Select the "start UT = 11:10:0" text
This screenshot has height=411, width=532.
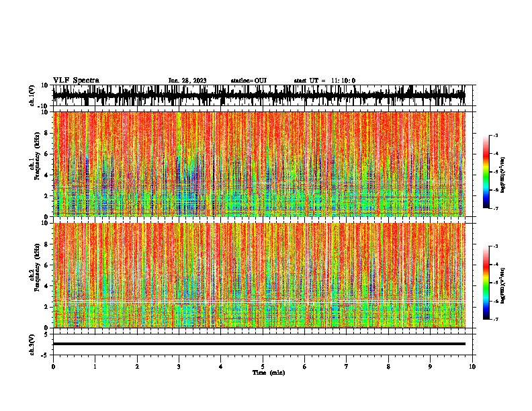tap(324, 81)
